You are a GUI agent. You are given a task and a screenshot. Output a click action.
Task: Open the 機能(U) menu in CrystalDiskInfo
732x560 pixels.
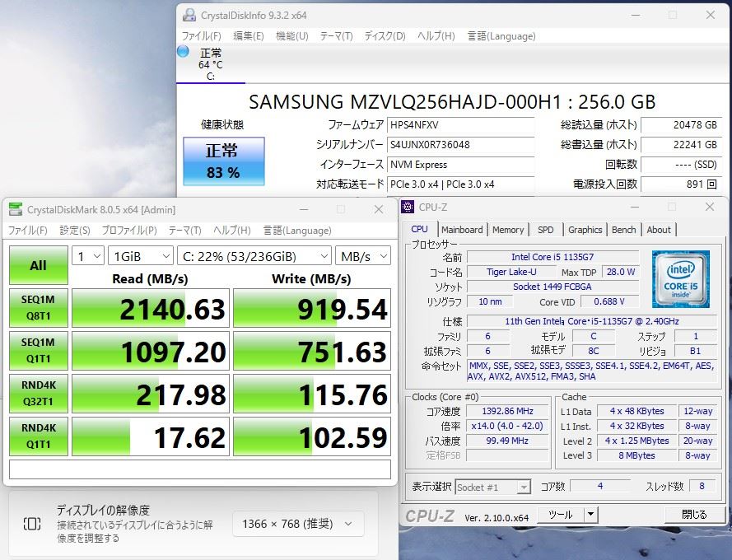pyautogui.click(x=292, y=36)
